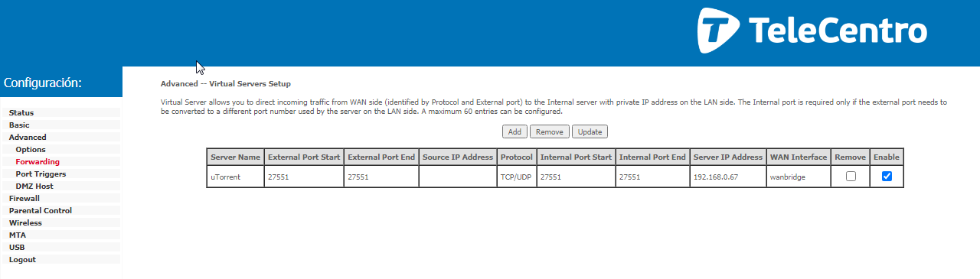Click the uTorrent server name cell

tap(235, 176)
